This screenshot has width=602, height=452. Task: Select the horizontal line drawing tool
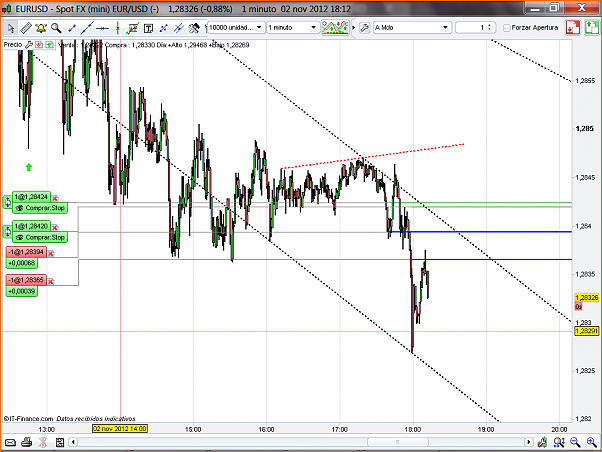(102, 28)
